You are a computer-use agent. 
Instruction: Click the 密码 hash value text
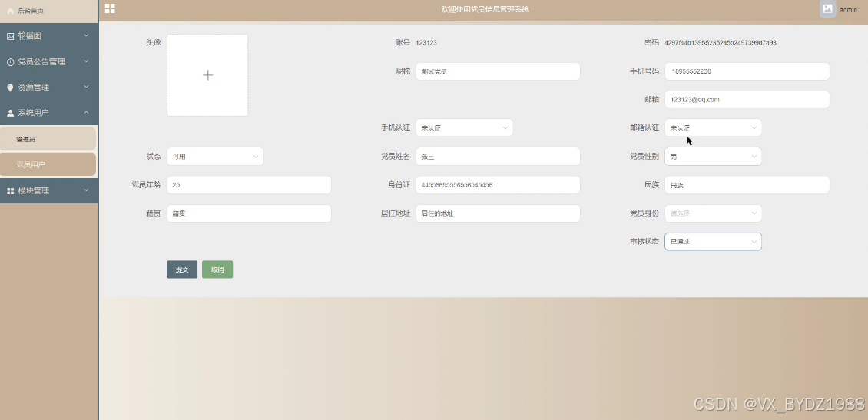point(721,42)
